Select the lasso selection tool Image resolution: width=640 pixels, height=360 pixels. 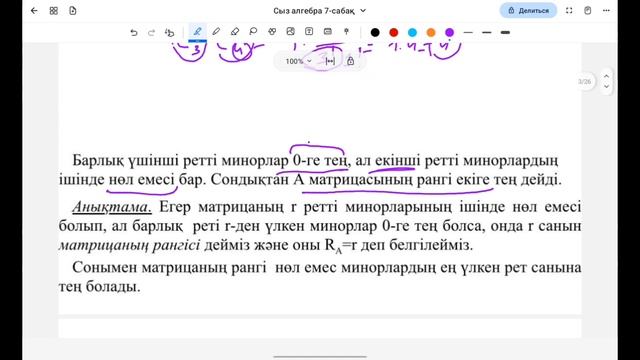[253, 31]
